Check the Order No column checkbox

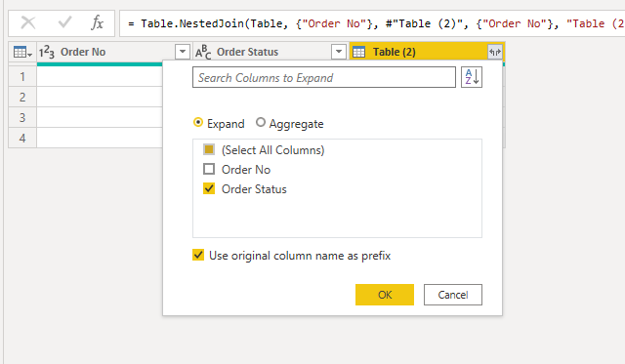tap(209, 169)
